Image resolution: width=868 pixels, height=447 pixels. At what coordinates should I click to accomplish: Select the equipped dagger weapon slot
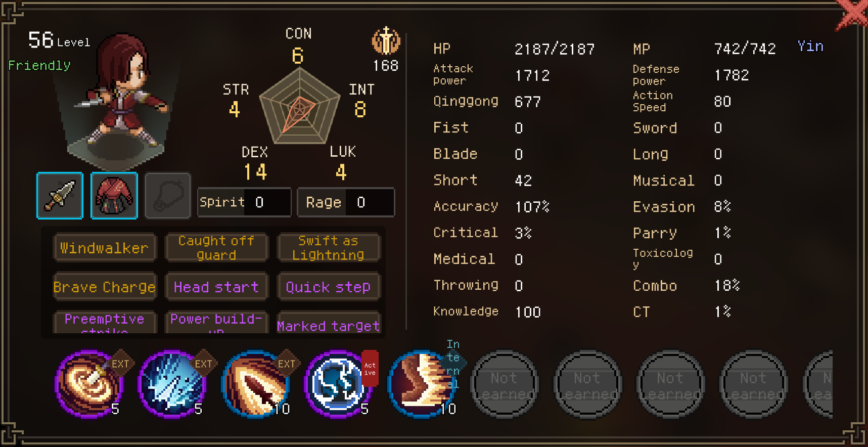60,196
